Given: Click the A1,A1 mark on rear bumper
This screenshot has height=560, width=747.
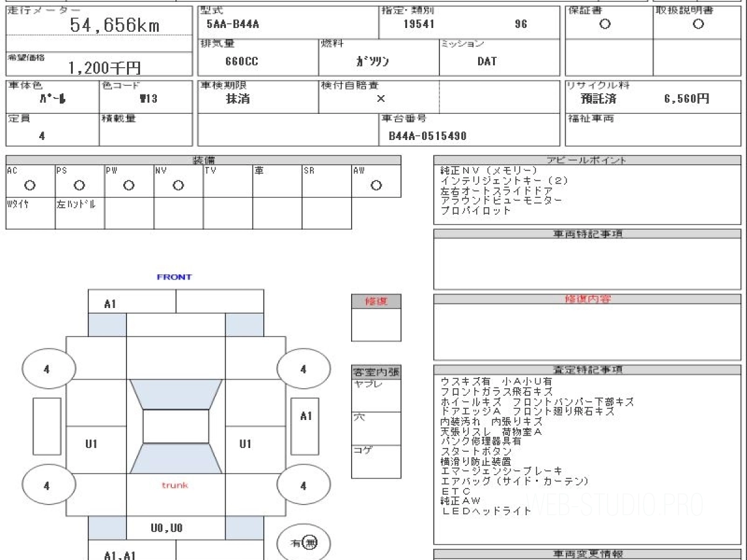Looking at the screenshot, I should click(120, 555).
